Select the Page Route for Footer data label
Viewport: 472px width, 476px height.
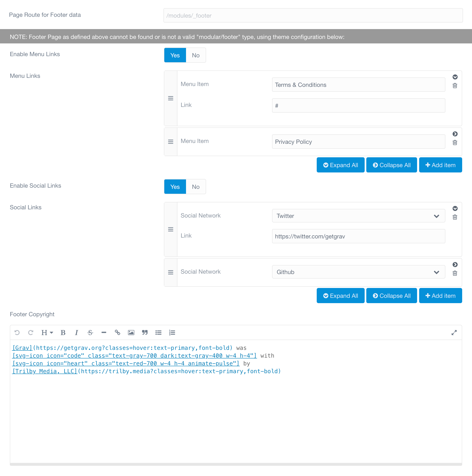[45, 15]
